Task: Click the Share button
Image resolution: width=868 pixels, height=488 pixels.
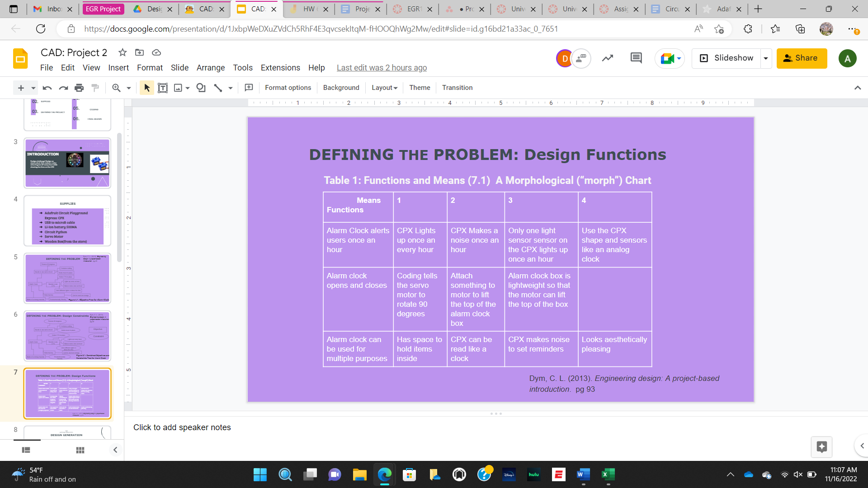Action: coord(801,58)
